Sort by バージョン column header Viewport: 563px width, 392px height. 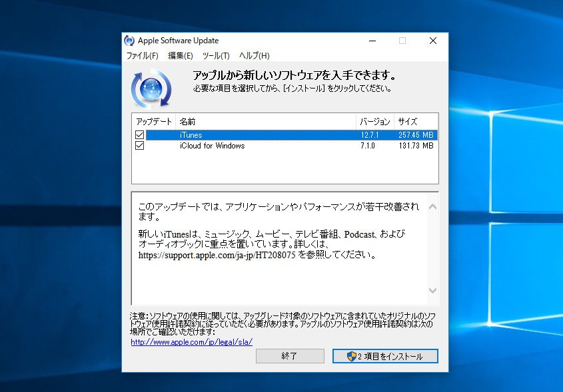tap(375, 122)
